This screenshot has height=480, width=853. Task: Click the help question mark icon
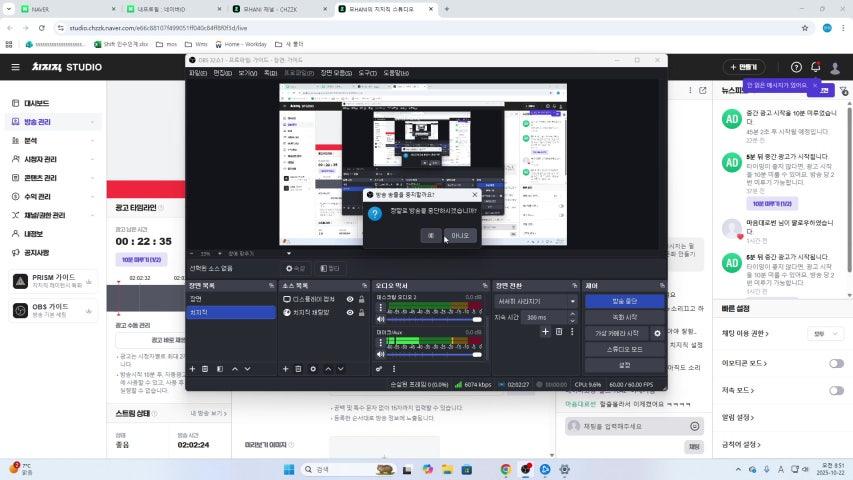coord(796,67)
